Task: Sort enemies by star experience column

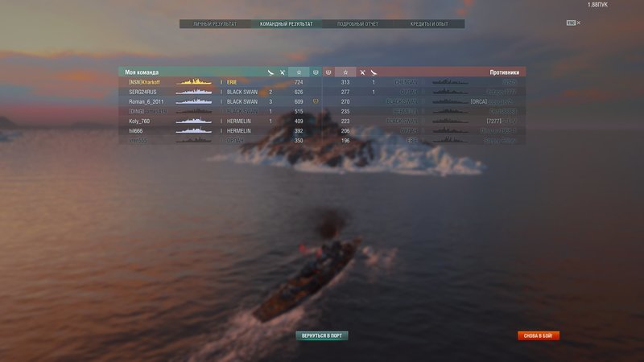Action: [345, 72]
